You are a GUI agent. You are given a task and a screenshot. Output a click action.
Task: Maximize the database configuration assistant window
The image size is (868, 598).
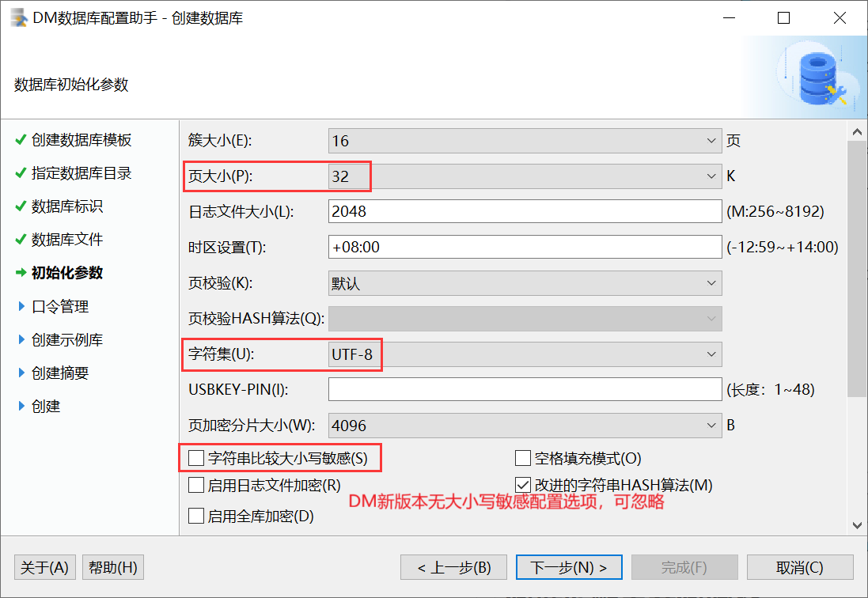(784, 17)
